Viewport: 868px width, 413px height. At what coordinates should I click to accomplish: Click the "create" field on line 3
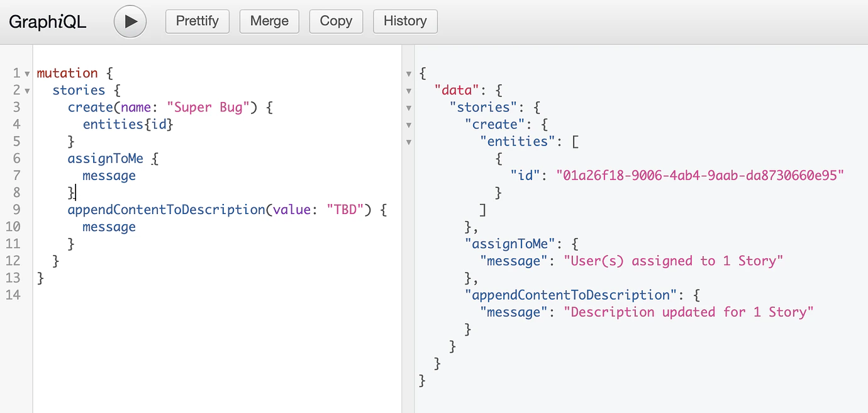[x=90, y=107]
